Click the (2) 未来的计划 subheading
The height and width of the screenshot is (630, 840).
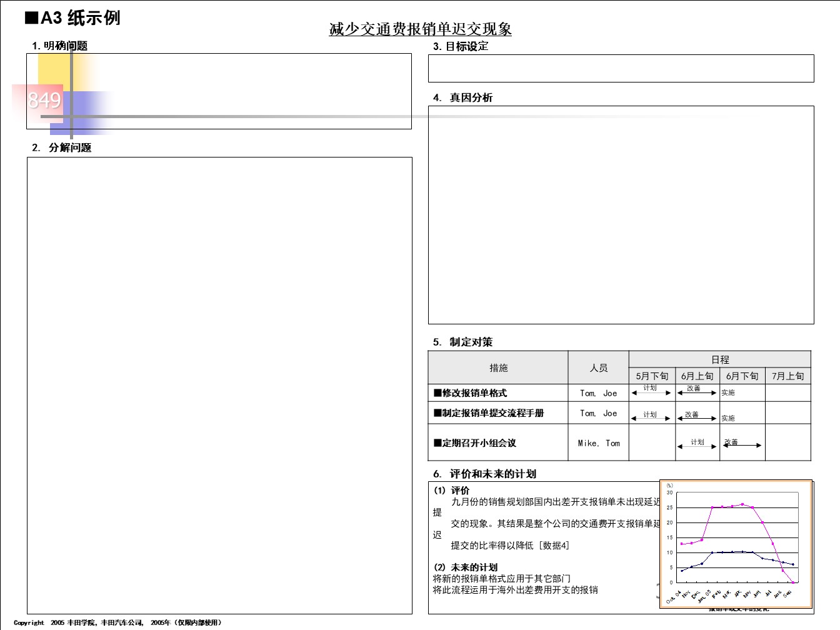coord(466,567)
